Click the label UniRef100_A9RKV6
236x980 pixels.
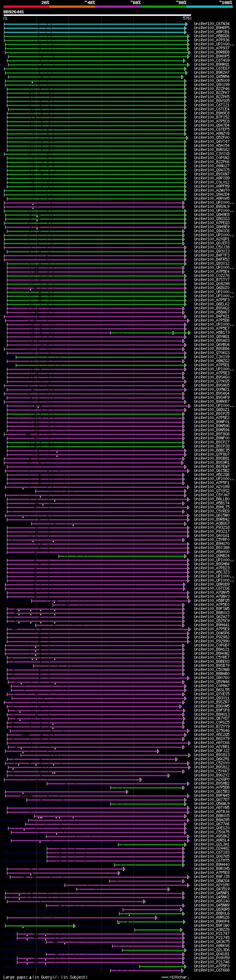pyautogui.click(x=212, y=945)
